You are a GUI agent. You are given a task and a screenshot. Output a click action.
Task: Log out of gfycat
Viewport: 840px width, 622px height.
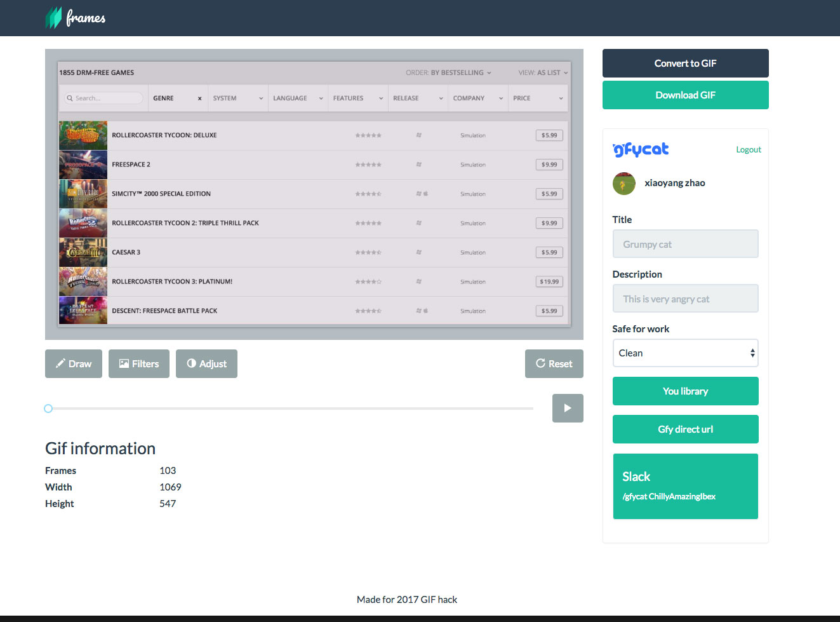pos(749,150)
